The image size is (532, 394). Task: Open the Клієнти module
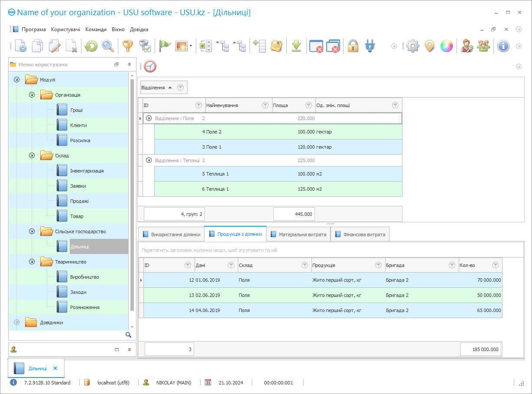[78, 125]
